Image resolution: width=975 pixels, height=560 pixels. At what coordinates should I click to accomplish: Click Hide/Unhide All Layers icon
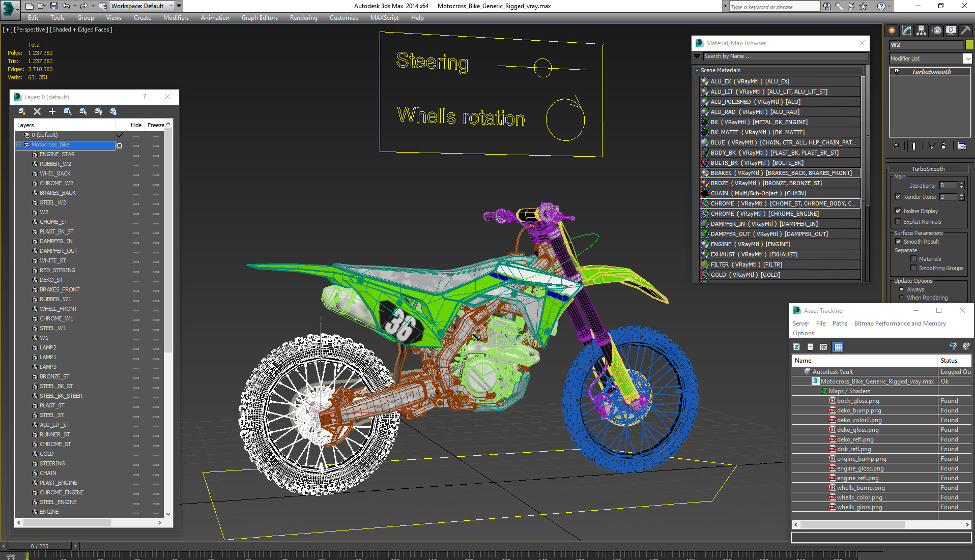[98, 111]
